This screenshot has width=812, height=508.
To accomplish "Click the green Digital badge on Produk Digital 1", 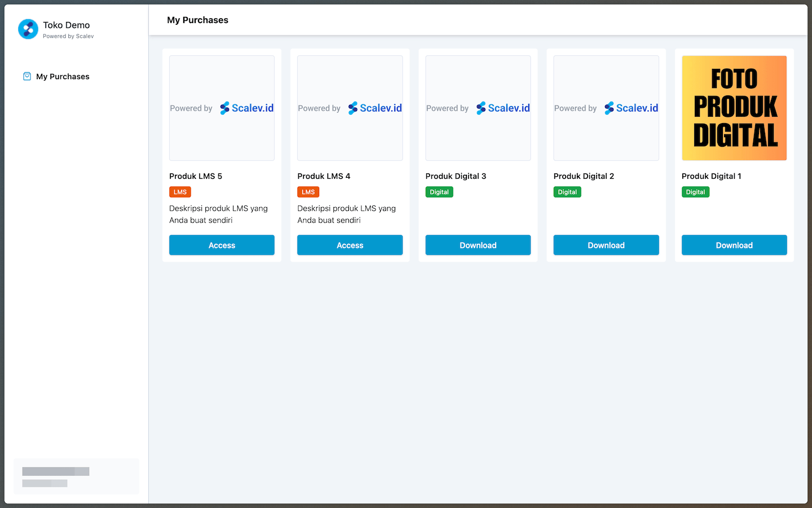I will pos(695,192).
